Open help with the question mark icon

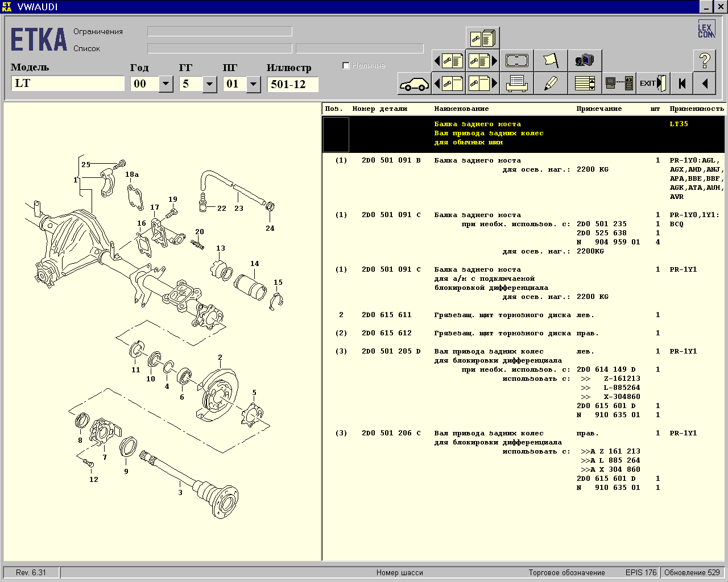point(704,60)
